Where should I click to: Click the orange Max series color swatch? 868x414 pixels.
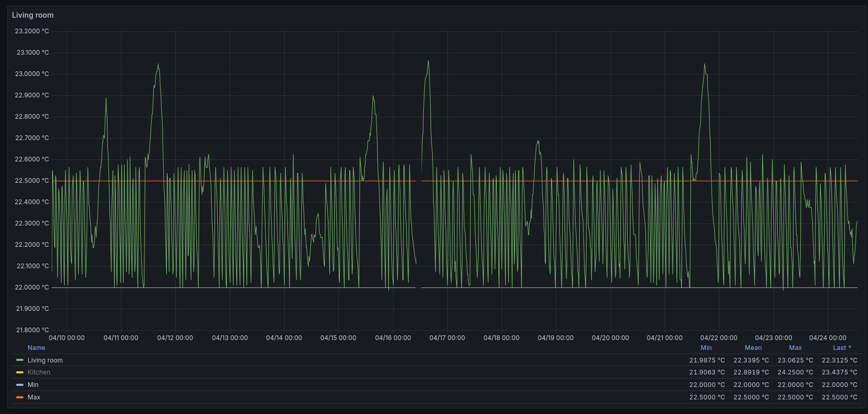tap(20, 397)
